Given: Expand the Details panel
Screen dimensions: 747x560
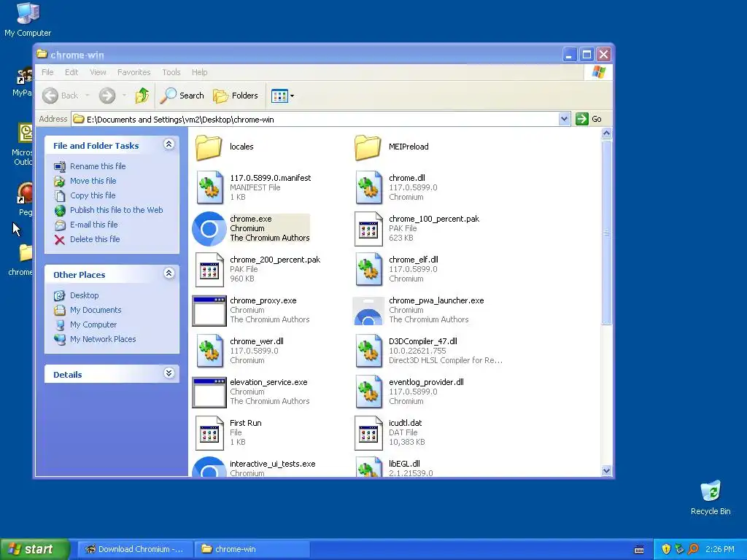Looking at the screenshot, I should coord(169,373).
